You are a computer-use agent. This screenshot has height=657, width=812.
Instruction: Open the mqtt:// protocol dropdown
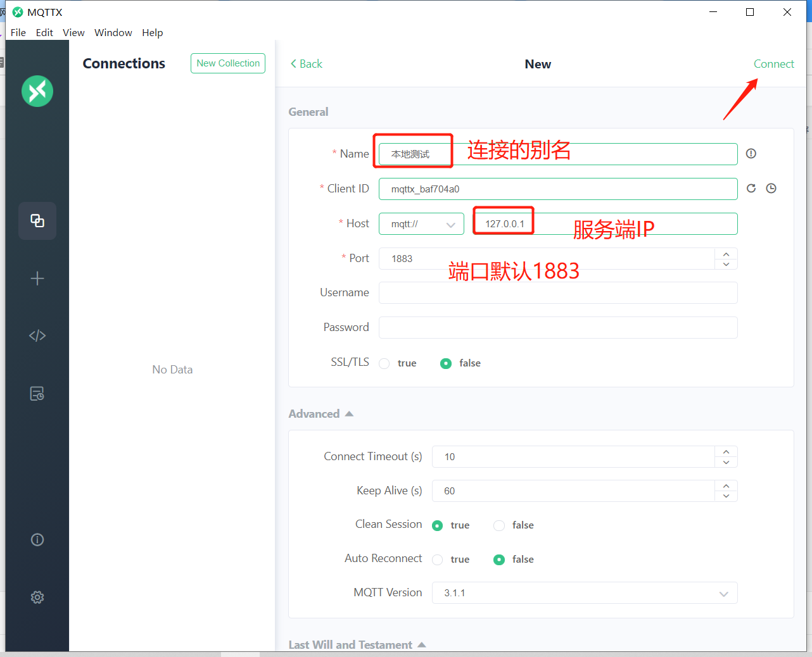click(421, 224)
